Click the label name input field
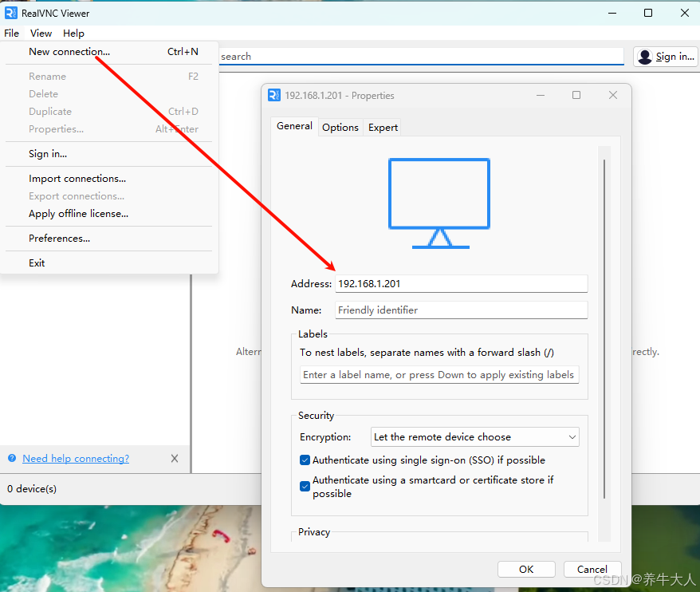700x592 pixels. [x=439, y=375]
